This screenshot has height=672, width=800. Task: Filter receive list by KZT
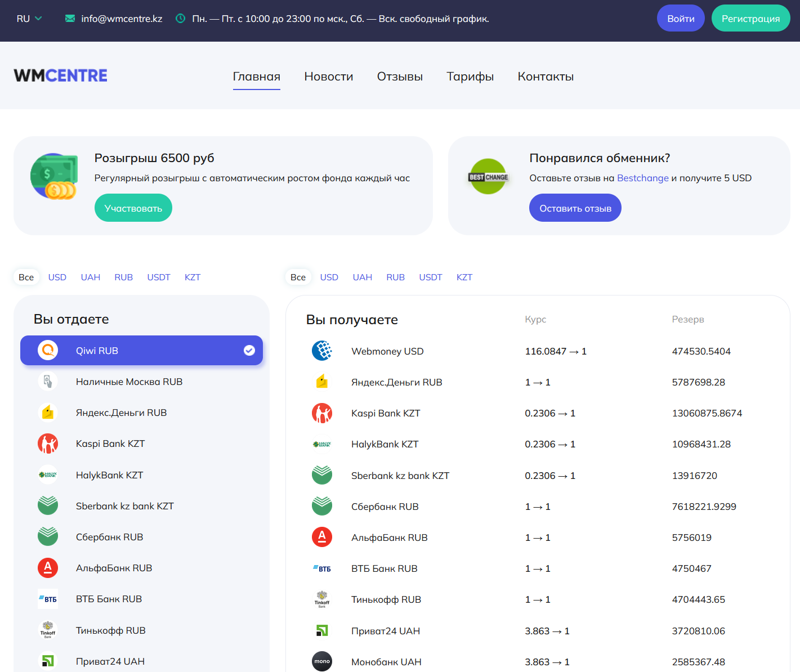point(464,277)
